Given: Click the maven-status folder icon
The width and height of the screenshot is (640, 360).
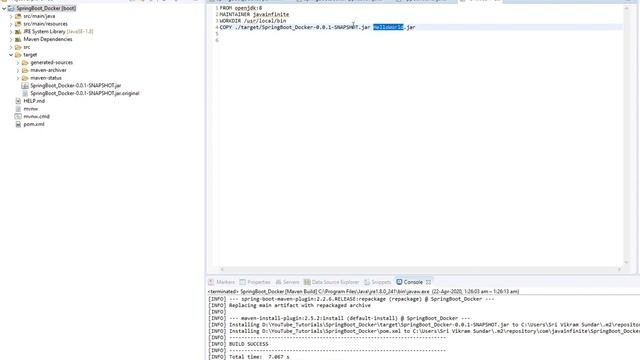Looking at the screenshot, I should pyautogui.click(x=25, y=78).
